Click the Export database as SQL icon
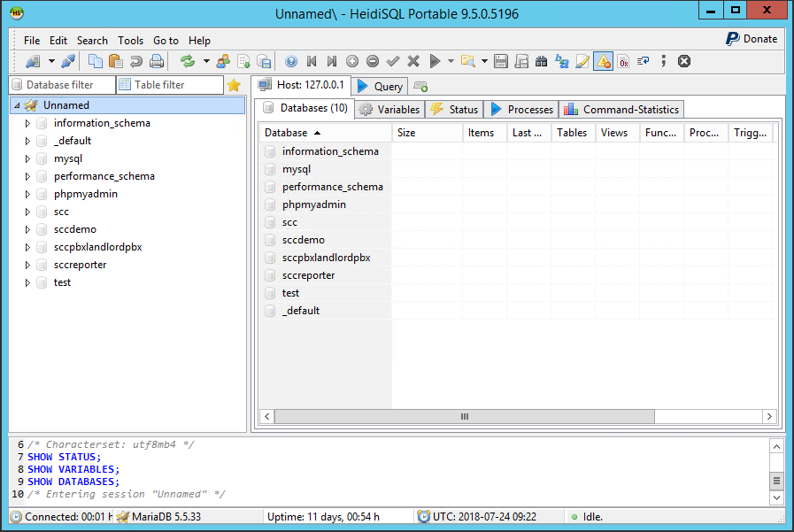 click(x=264, y=62)
